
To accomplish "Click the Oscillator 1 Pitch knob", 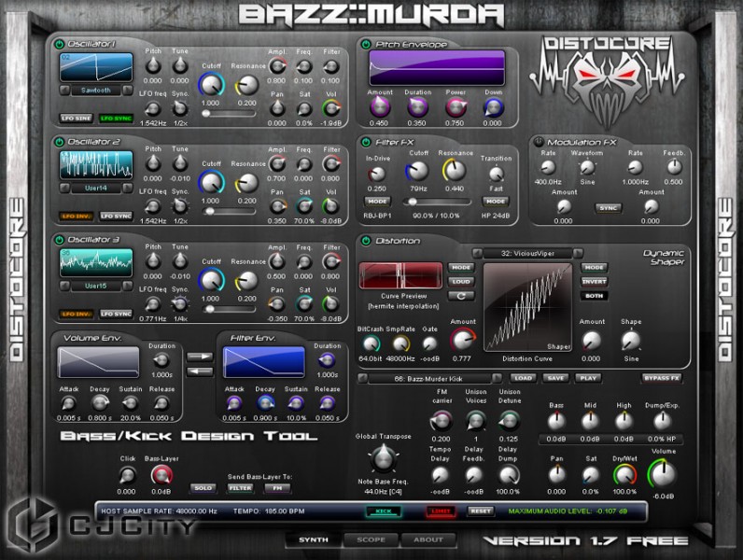I will click(152, 66).
